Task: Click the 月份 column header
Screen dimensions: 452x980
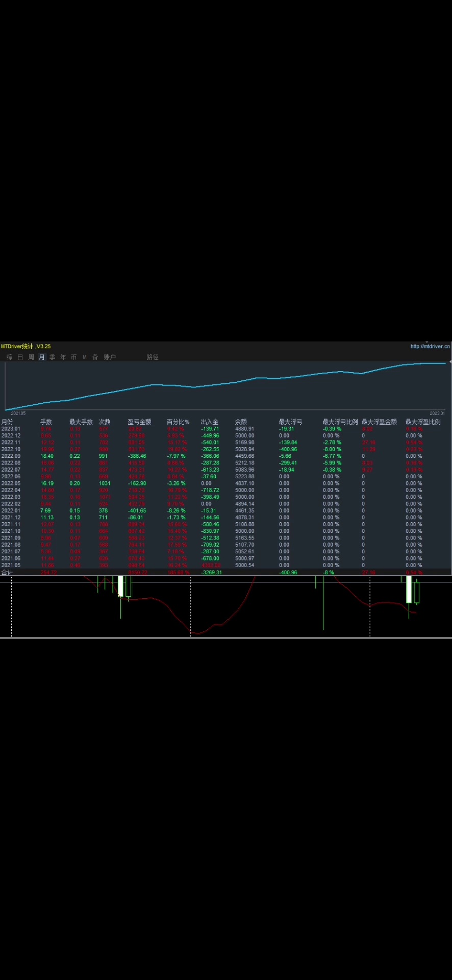Action: [x=7, y=422]
